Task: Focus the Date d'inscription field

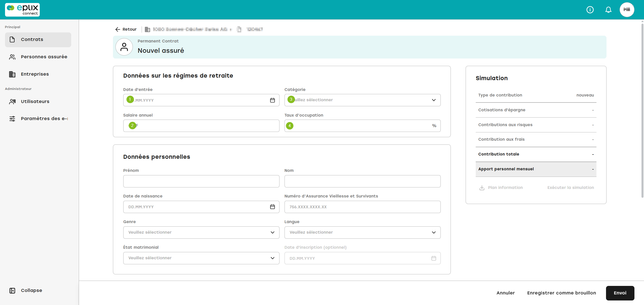Action: (x=363, y=258)
